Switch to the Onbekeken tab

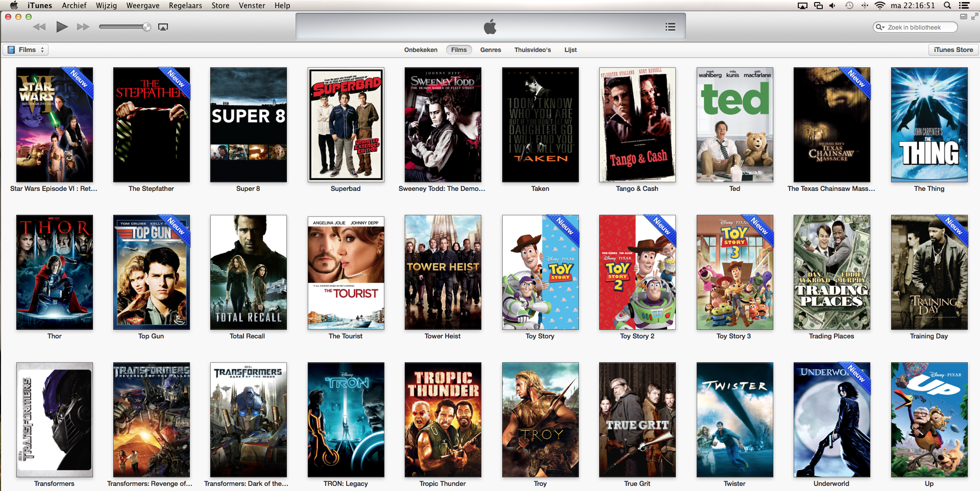pyautogui.click(x=421, y=50)
